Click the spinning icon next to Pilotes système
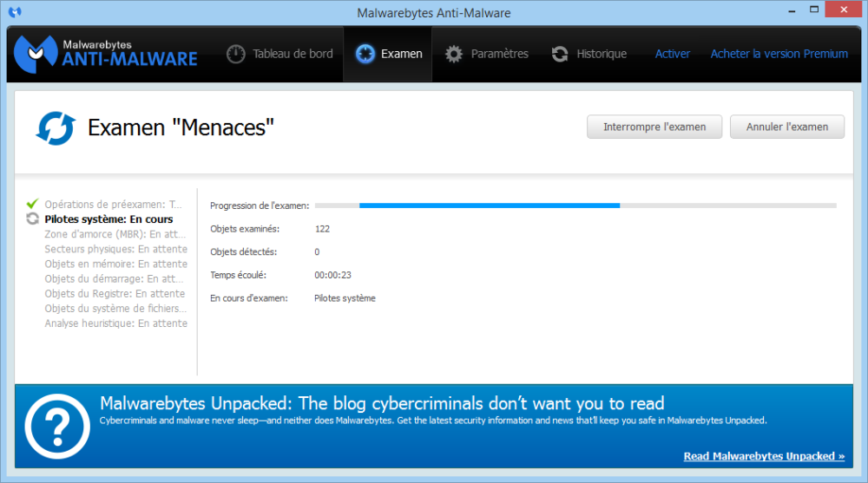This screenshot has height=483, width=868. point(32,219)
